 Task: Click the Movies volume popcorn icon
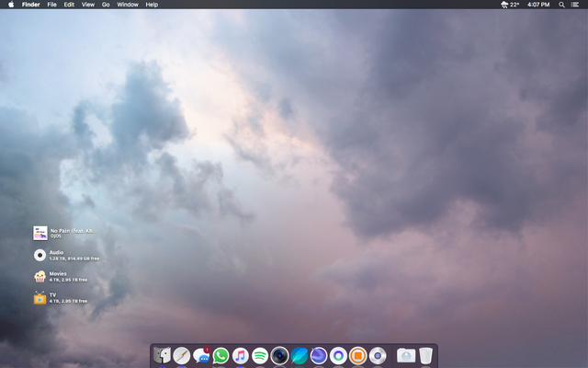coord(40,276)
